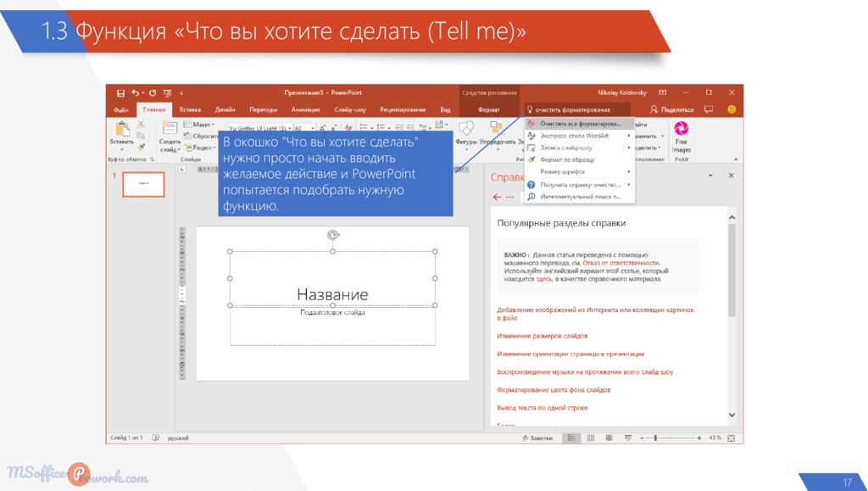Click the Copy icon in clipboard group
This screenshot has width=868, height=491.
[x=141, y=136]
